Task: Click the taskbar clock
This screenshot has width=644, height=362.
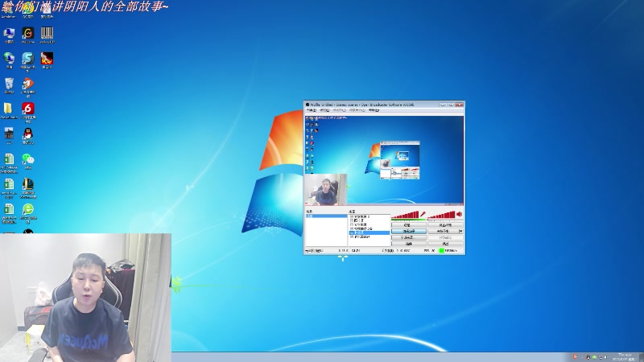Action: click(625, 356)
